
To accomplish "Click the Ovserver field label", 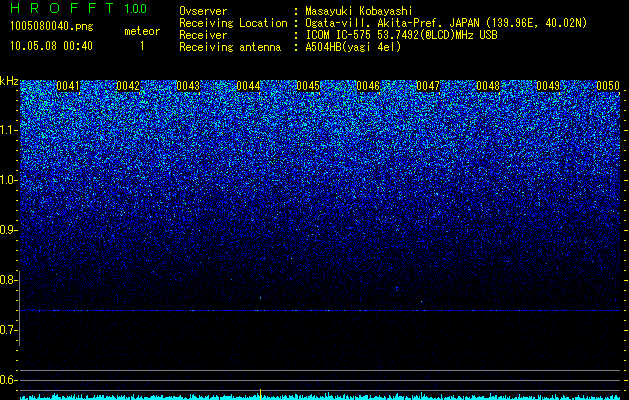I will tap(203, 11).
